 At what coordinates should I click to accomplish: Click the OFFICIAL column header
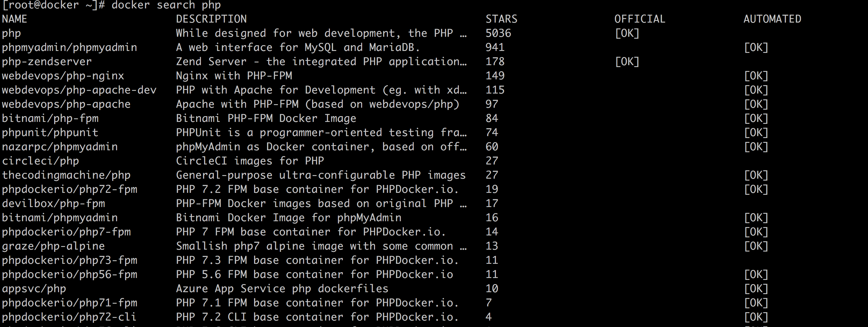click(639, 19)
